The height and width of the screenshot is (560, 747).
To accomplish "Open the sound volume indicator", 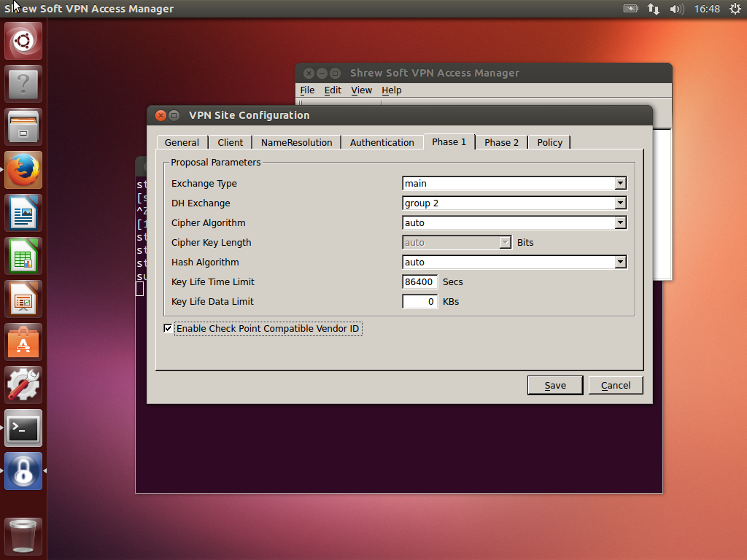I will click(x=676, y=9).
